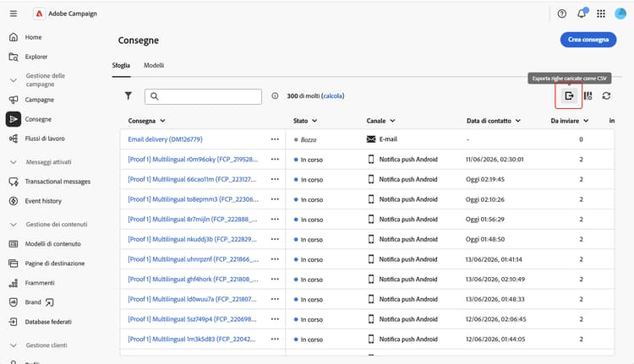Viewport: 634px width, 364px height.
Task: Open the help question mark icon
Action: 561,14
